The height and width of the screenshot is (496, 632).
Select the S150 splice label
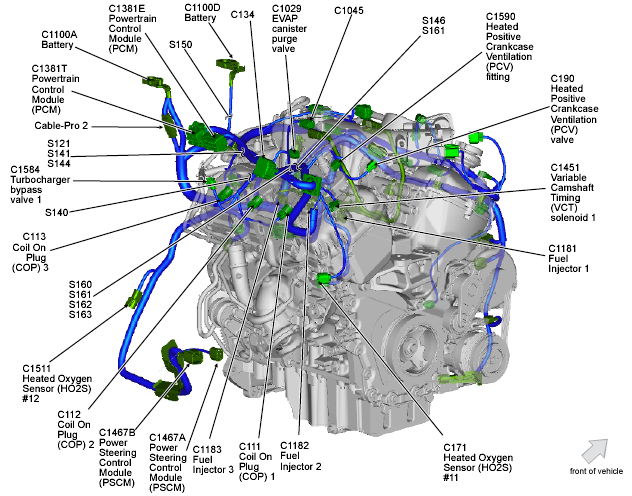click(181, 45)
